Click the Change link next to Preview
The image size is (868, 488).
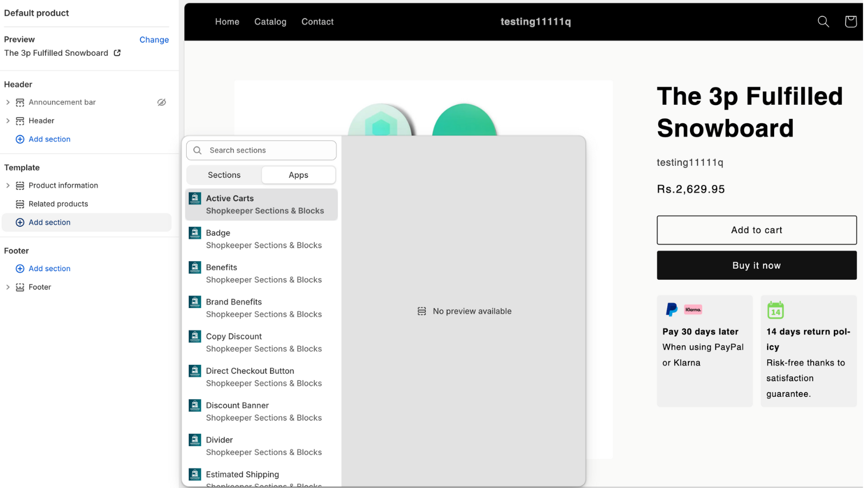[x=154, y=39]
